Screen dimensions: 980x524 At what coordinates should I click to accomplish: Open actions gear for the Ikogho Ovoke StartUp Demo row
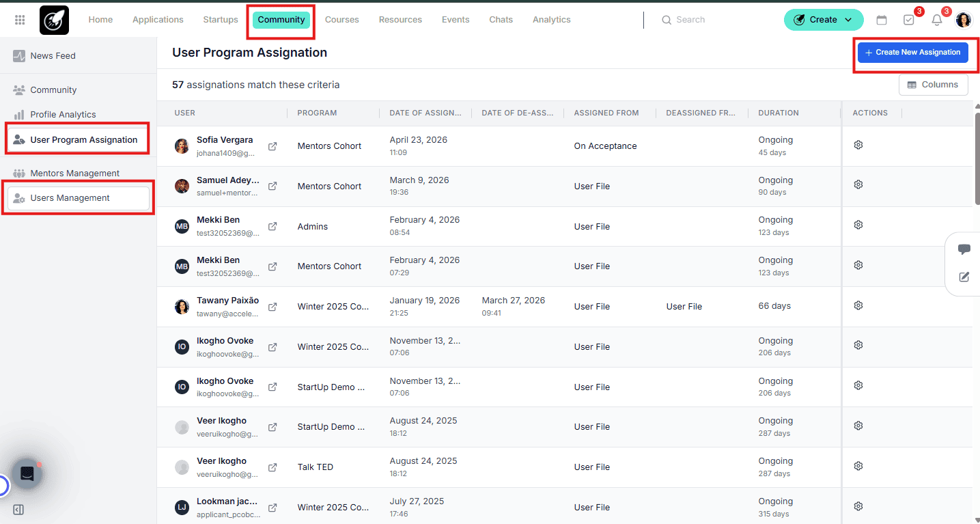click(x=858, y=385)
